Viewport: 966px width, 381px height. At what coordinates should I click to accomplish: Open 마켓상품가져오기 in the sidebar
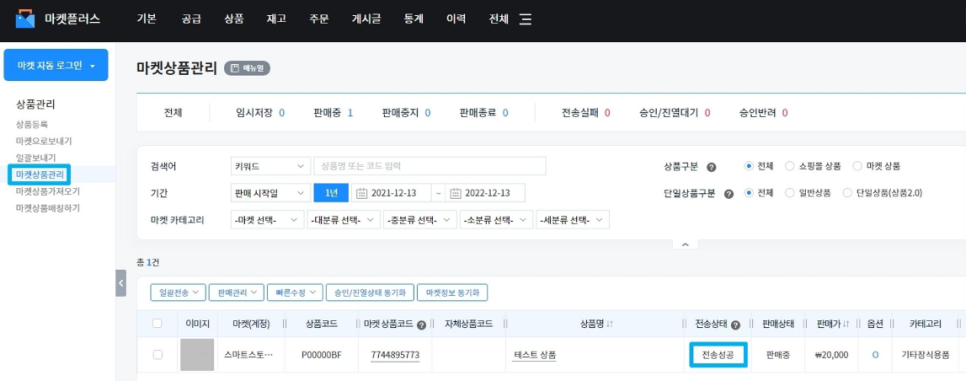pyautogui.click(x=47, y=191)
